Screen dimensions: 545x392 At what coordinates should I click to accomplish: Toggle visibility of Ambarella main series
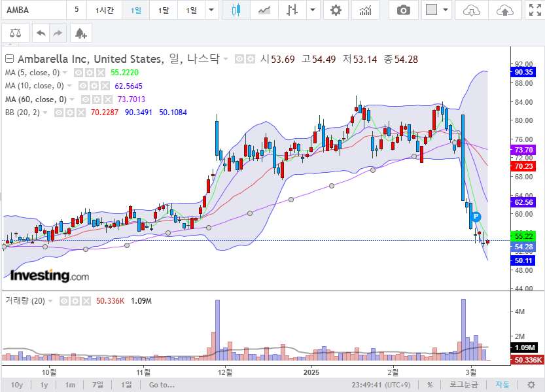239,59
